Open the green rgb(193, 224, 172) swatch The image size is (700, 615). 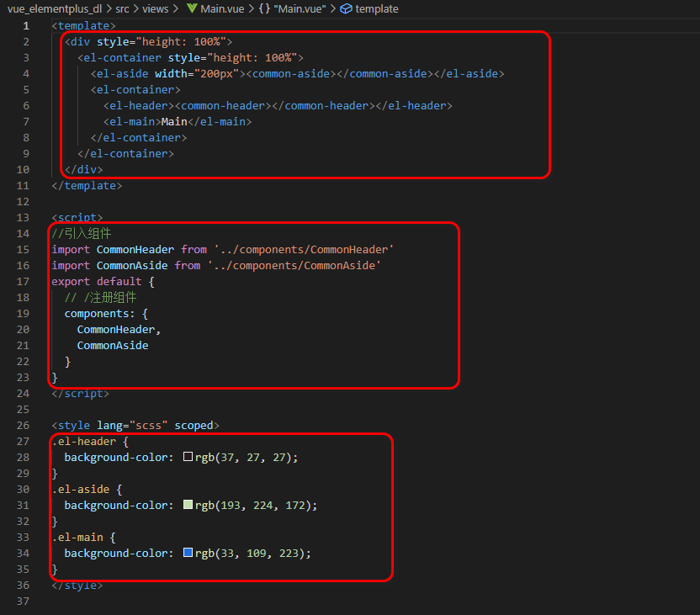pyautogui.click(x=188, y=504)
